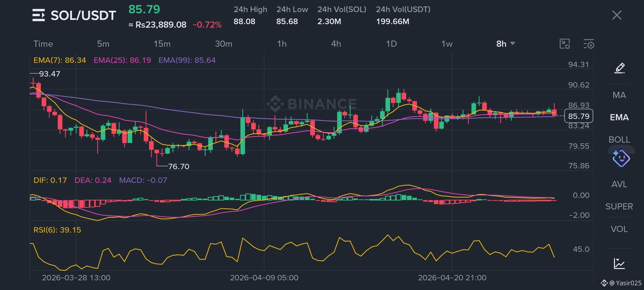The width and height of the screenshot is (644, 290).
Task: Close the chart with the X icon
Action: point(617,15)
